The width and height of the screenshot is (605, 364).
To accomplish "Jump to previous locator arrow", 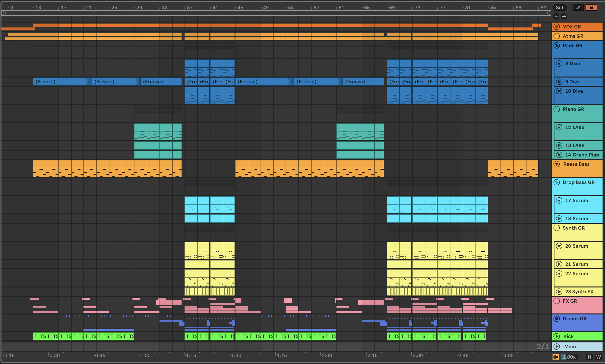I will tap(556, 16).
